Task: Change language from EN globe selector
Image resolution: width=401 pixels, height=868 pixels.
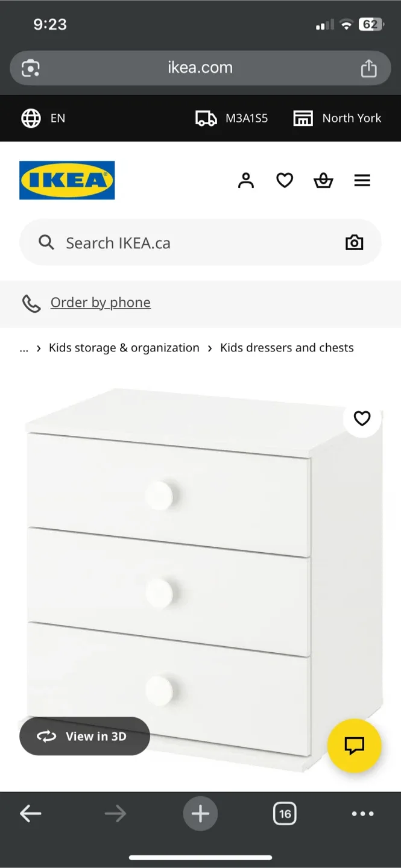Action: coord(43,118)
